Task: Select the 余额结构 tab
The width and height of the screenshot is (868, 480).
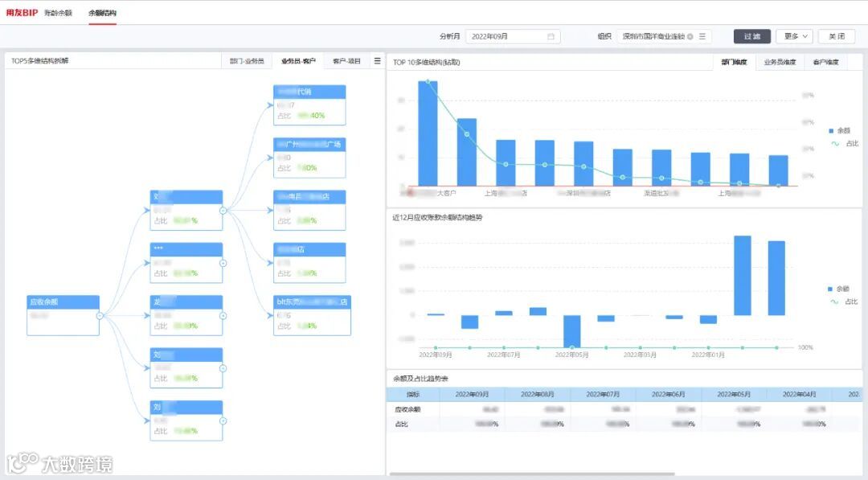Action: [102, 13]
